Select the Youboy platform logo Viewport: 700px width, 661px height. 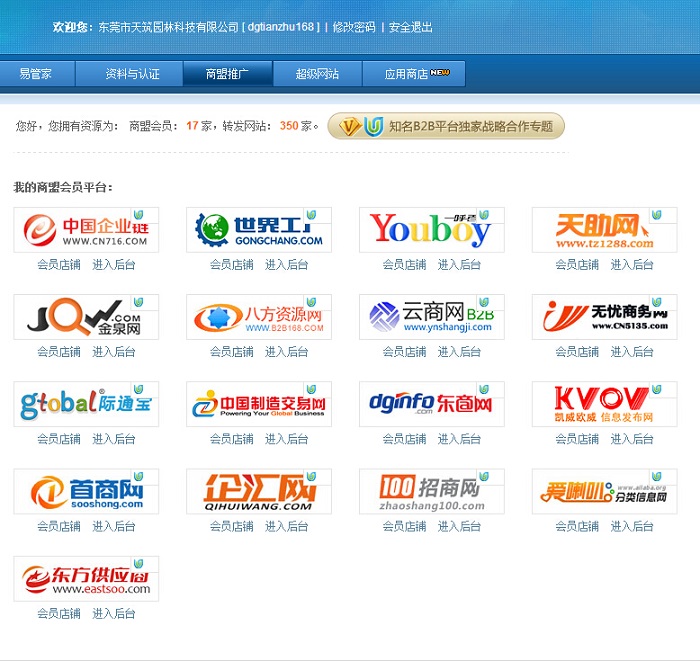click(x=431, y=230)
